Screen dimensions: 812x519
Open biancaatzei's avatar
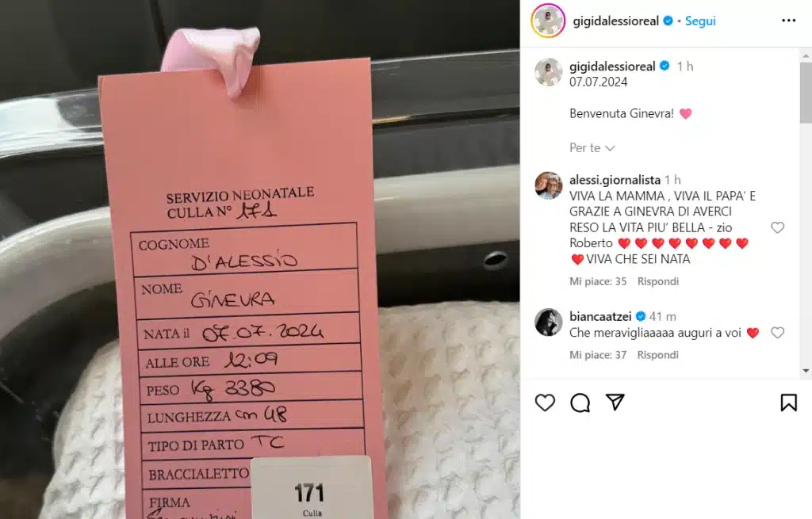coord(549,322)
